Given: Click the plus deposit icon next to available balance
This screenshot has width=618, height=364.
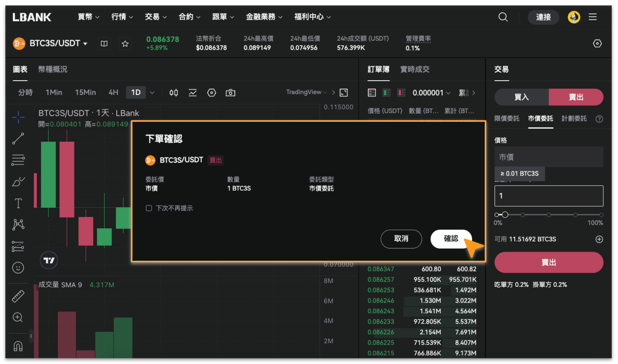Looking at the screenshot, I should (x=599, y=239).
